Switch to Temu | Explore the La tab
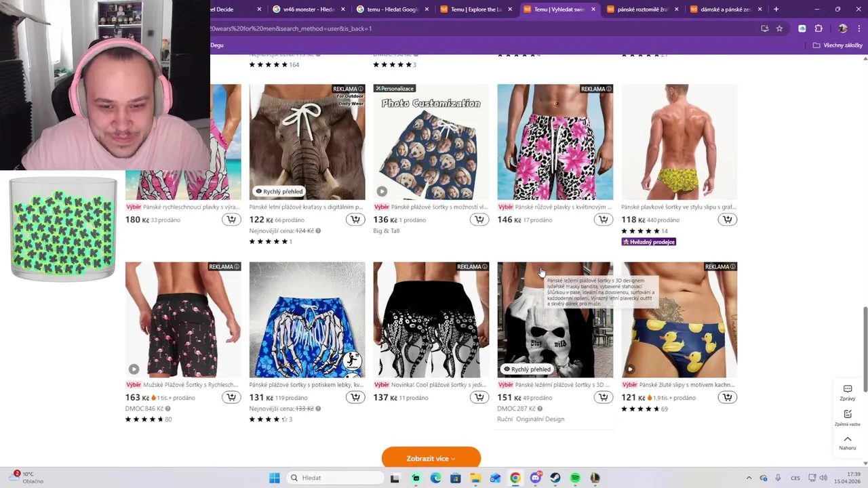The width and height of the screenshot is (868, 488). pos(475,9)
